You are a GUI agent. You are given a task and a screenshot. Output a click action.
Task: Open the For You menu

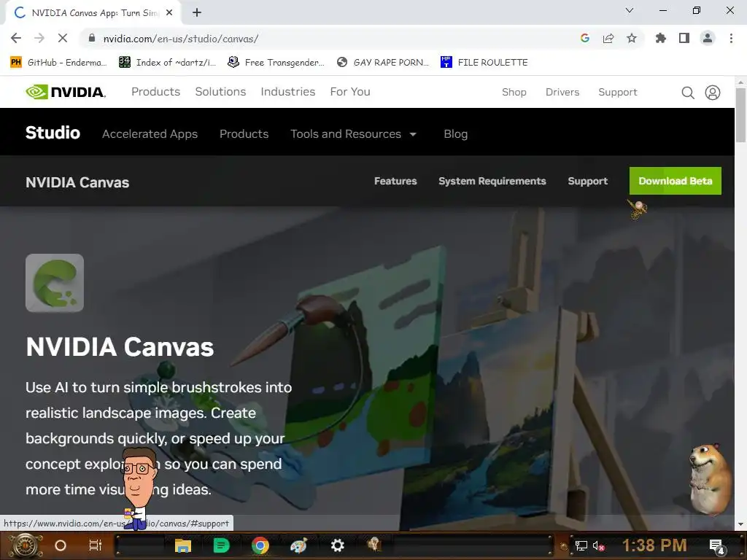(x=350, y=92)
